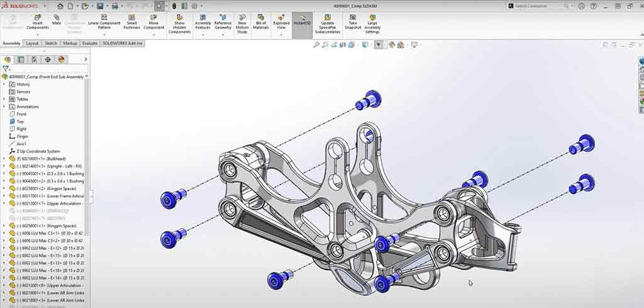Screen dimensions: 644x308
Task: Click Update SpeedPak Subassemblies
Action: (327, 24)
